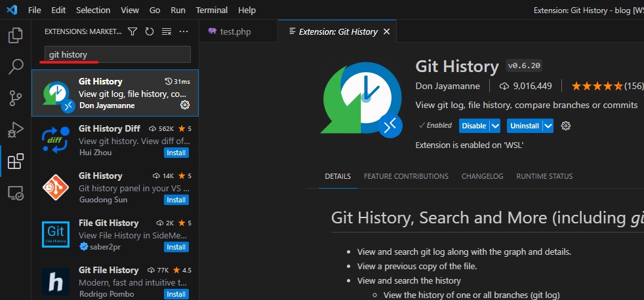Open the View menu
The height and width of the screenshot is (300, 644).
(x=130, y=10)
